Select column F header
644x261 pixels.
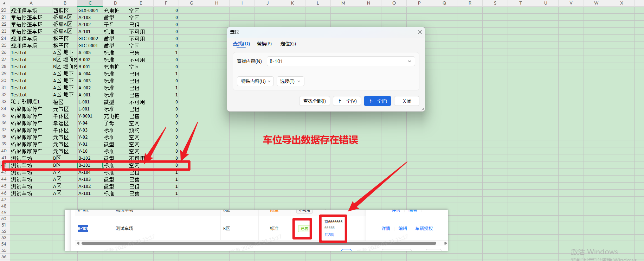pyautogui.click(x=166, y=3)
